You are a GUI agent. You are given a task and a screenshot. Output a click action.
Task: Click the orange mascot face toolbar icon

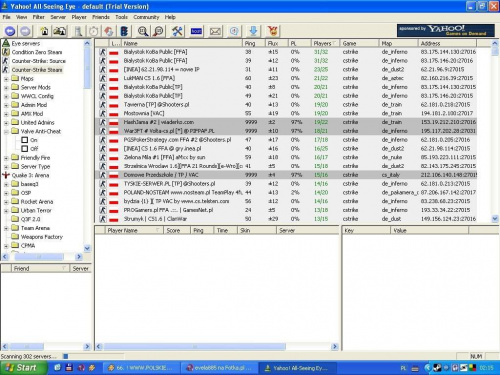tap(273, 31)
